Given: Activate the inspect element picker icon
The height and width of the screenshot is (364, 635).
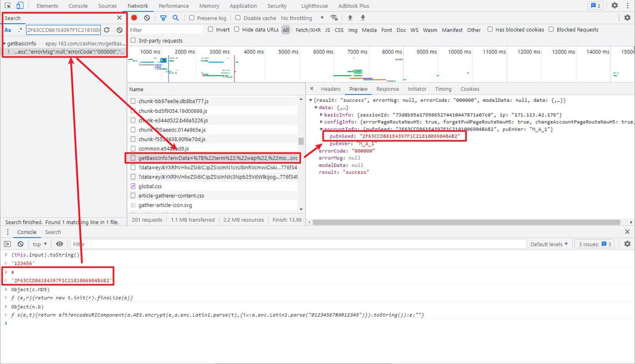Looking at the screenshot, I should click(x=8, y=5).
